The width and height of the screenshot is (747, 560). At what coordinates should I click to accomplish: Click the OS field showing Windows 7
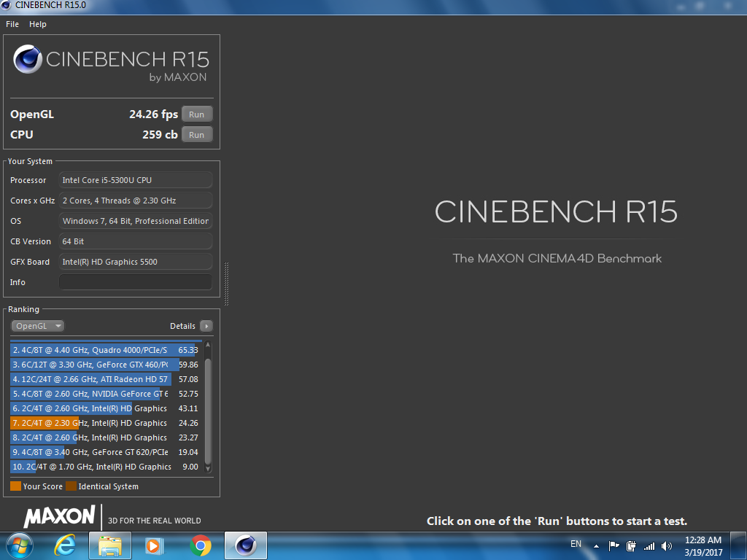(x=136, y=221)
